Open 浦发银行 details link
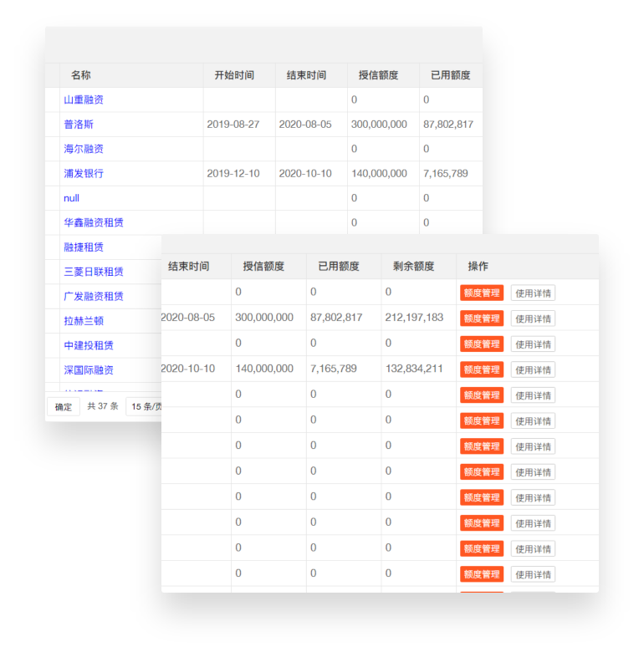The width and height of the screenshot is (644, 657). (x=84, y=174)
